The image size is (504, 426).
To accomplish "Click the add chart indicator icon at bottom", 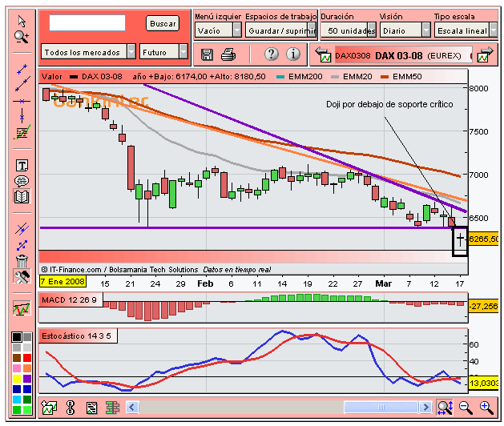I will point(49,408).
